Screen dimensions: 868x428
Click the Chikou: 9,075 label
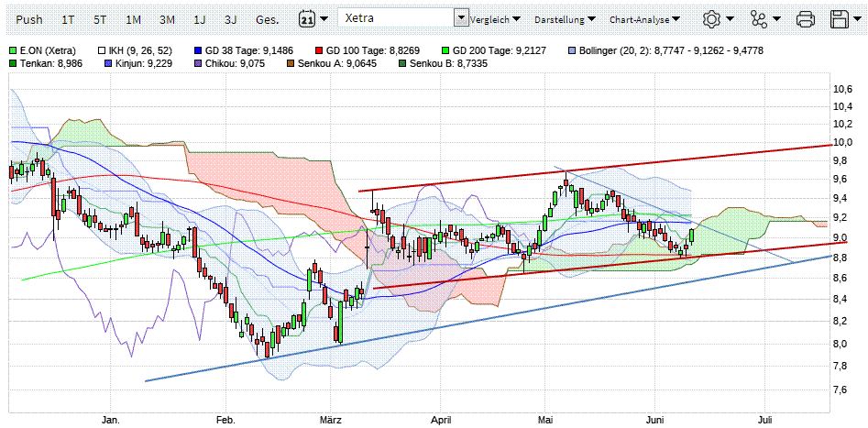click(236, 63)
